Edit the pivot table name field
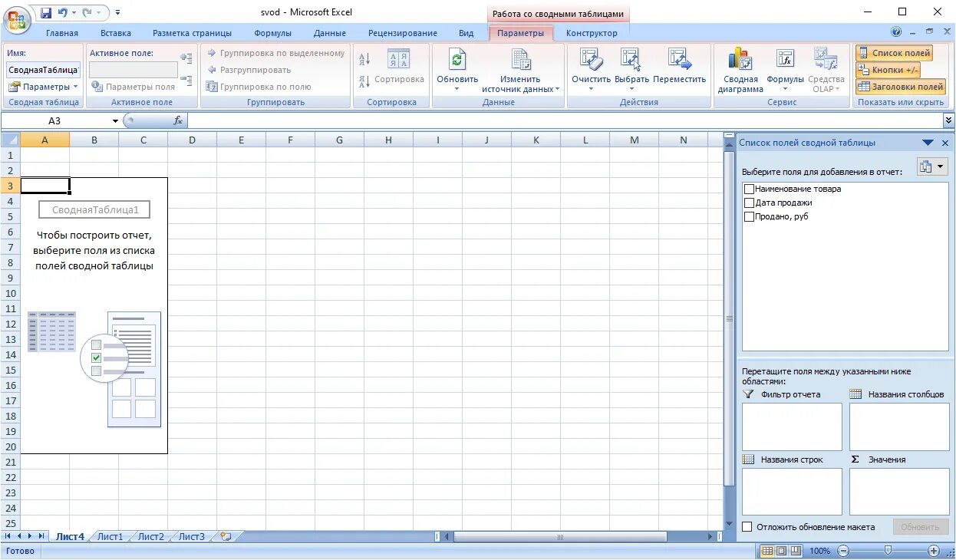Screen dimensions: 956x560 44,70
